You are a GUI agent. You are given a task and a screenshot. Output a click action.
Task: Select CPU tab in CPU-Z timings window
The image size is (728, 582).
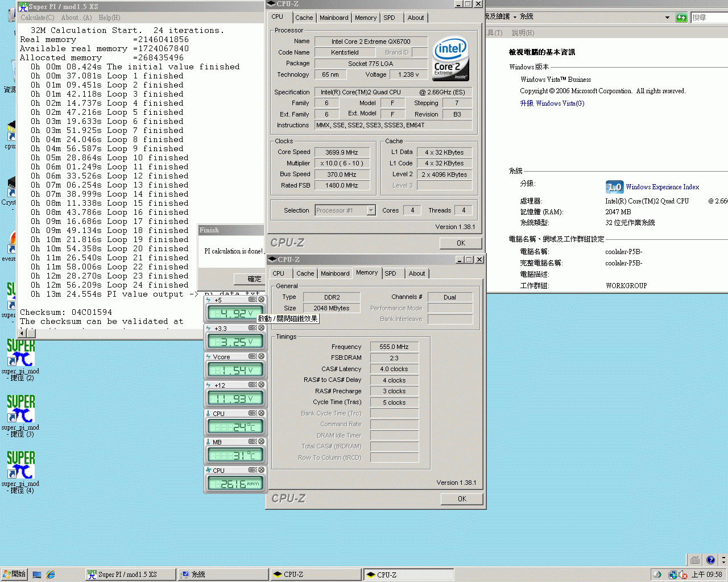click(x=279, y=273)
